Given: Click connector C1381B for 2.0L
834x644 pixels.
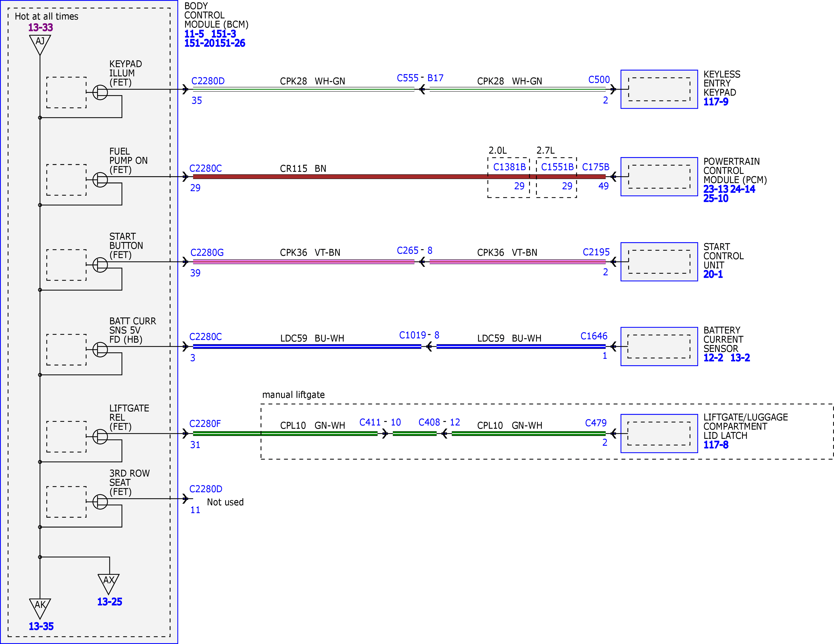Looking at the screenshot, I should pyautogui.click(x=510, y=167).
